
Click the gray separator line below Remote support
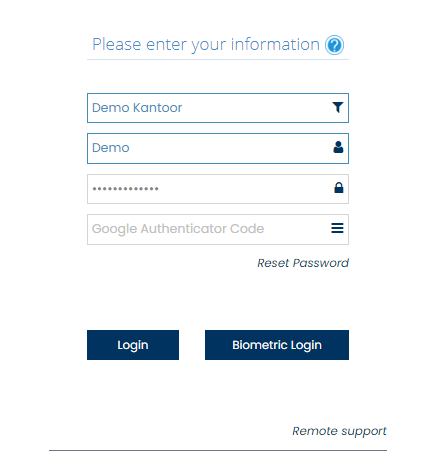(218, 450)
